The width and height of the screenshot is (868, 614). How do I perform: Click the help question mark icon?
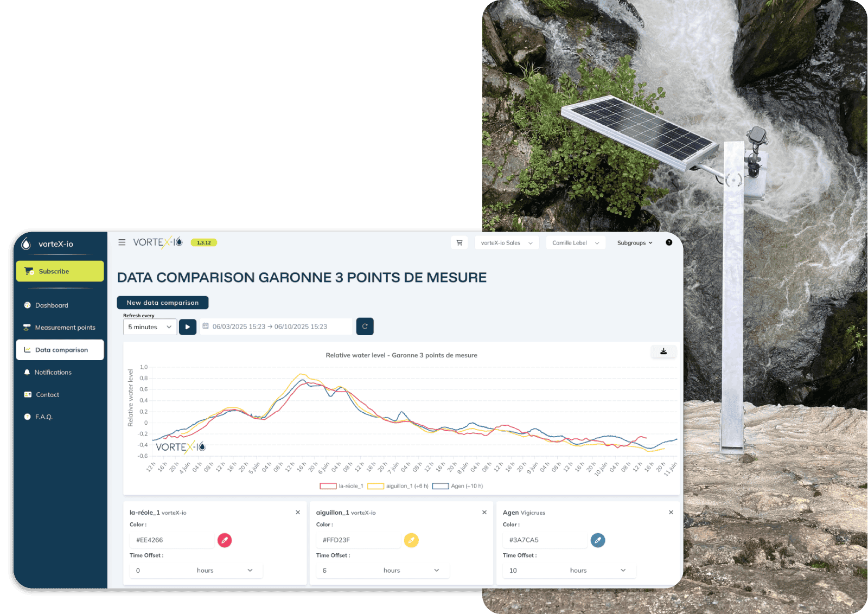tap(669, 242)
